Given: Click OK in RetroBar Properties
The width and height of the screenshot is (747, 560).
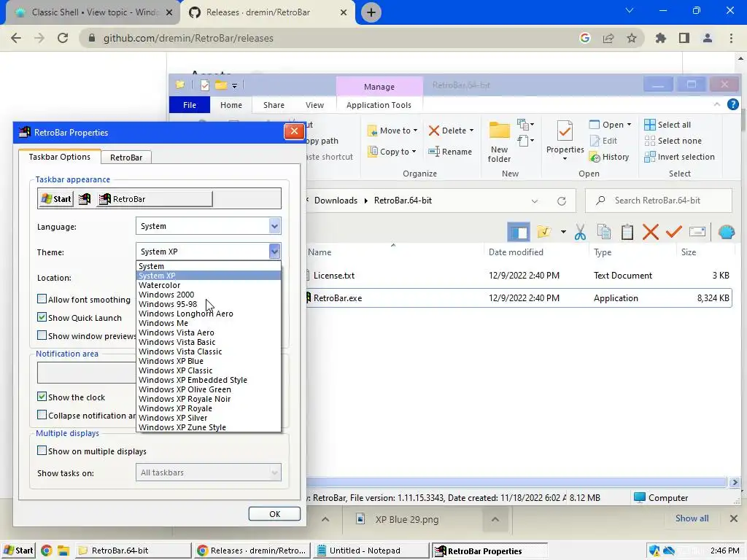Looking at the screenshot, I should [274, 514].
